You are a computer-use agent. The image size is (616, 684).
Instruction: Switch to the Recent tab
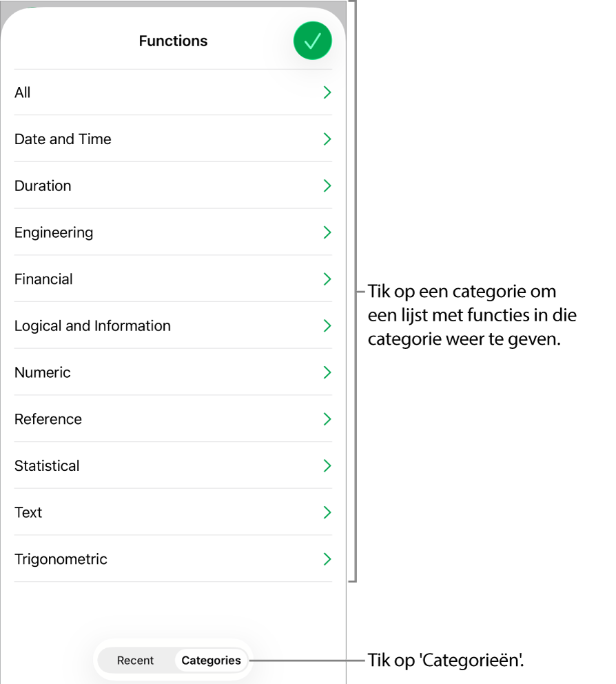(x=135, y=661)
